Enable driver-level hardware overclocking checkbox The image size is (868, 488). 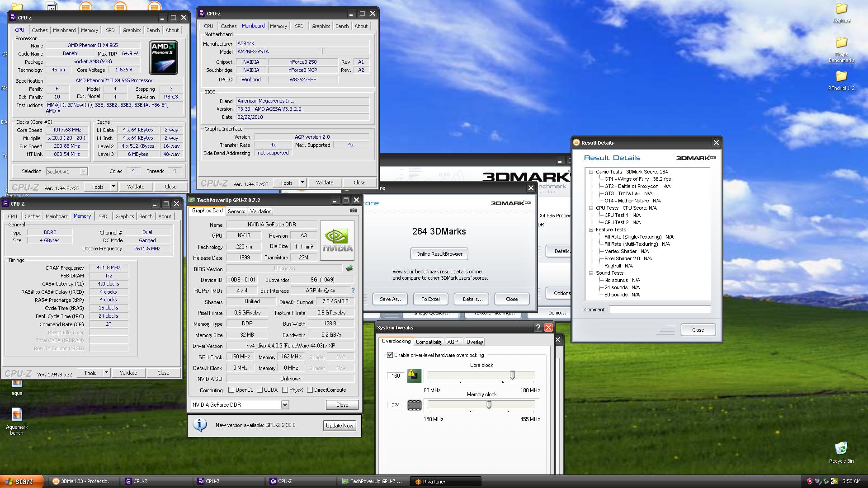click(x=390, y=355)
